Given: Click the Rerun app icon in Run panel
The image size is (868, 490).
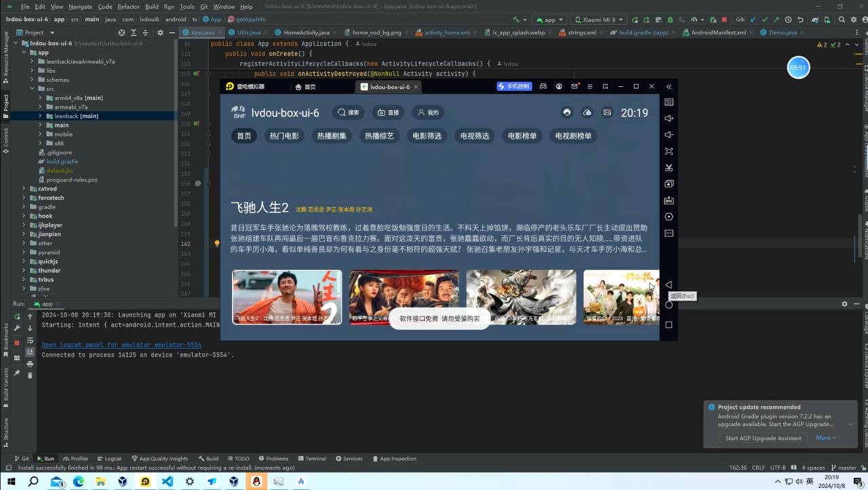Looking at the screenshot, I should [x=17, y=317].
